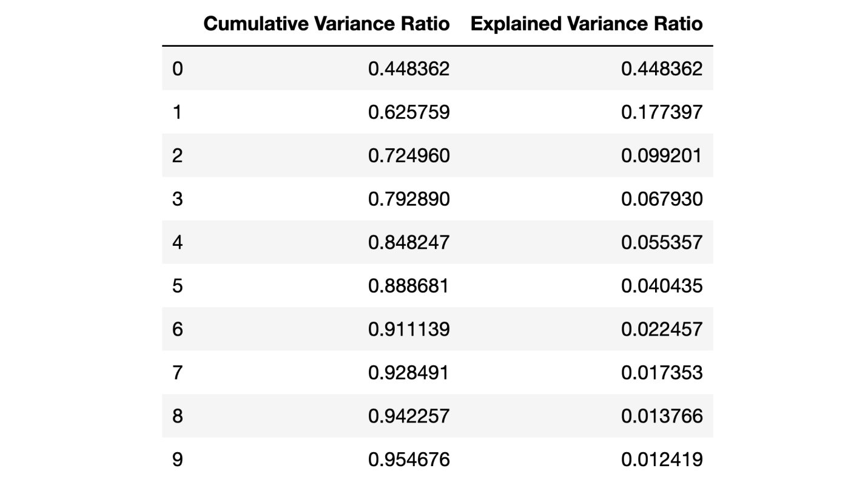
Task: Select the cell showing 0.724960
Action: pos(409,156)
